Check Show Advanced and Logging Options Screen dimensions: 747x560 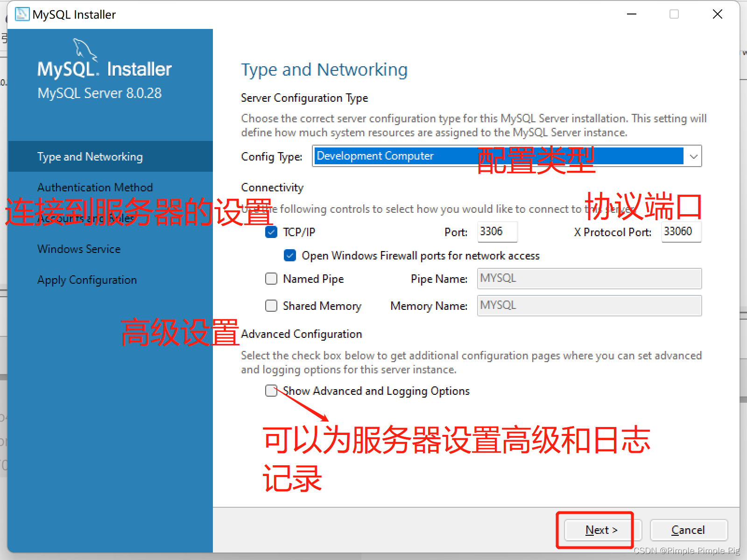click(271, 391)
